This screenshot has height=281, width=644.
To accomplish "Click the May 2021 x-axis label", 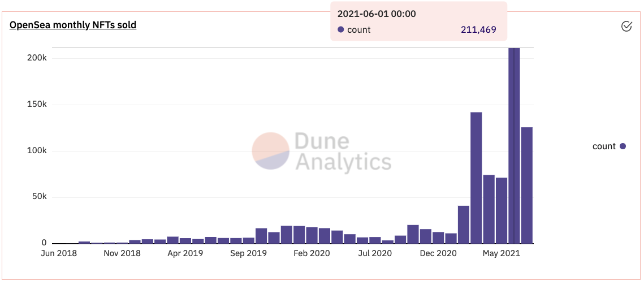I will pyautogui.click(x=502, y=253).
